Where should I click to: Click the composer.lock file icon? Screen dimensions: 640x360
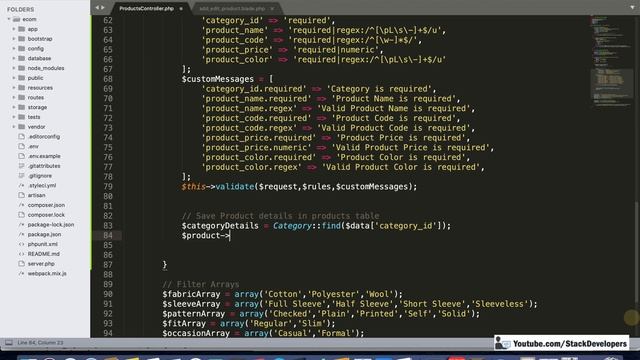coord(22,215)
